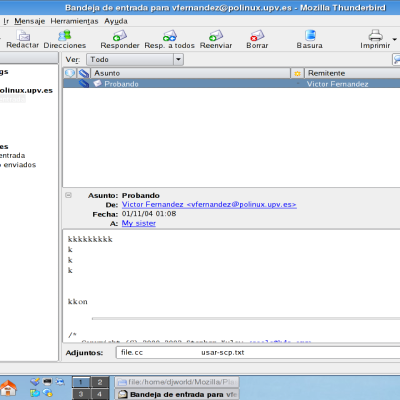400x400 pixels.
Task: Collapse message header with minus toggle
Action: pos(68,195)
